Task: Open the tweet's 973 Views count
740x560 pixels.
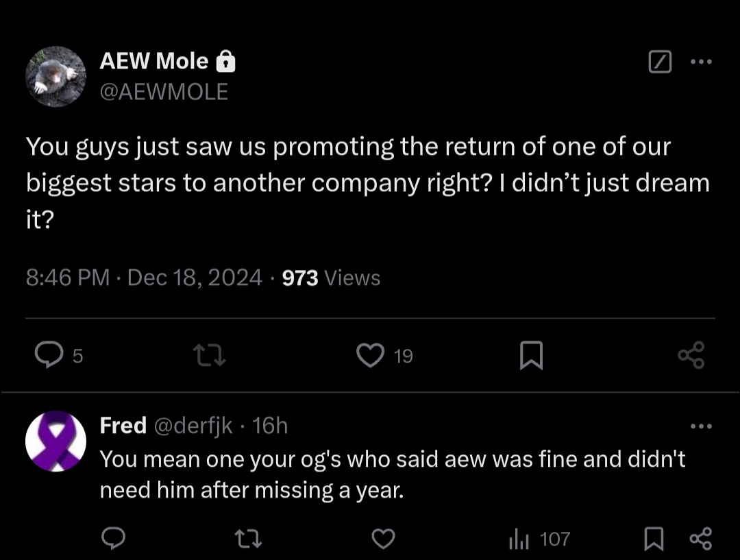Action: pos(331,278)
